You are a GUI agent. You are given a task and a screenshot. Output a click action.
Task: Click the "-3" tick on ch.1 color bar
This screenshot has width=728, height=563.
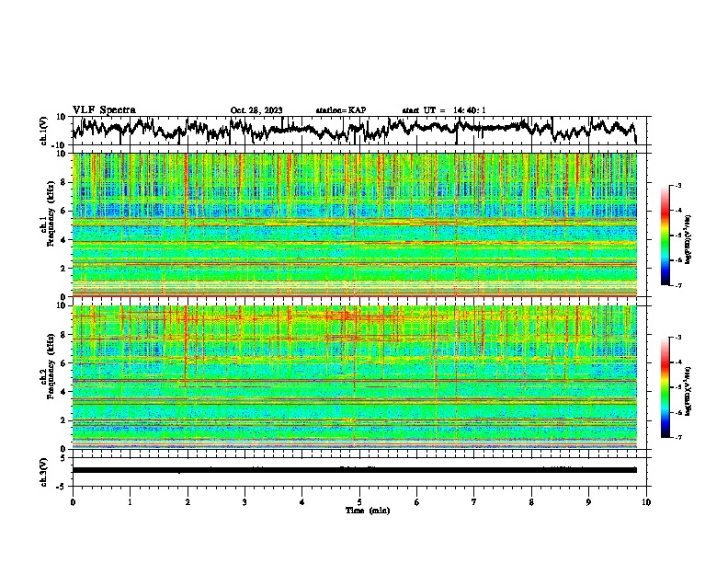(x=678, y=186)
